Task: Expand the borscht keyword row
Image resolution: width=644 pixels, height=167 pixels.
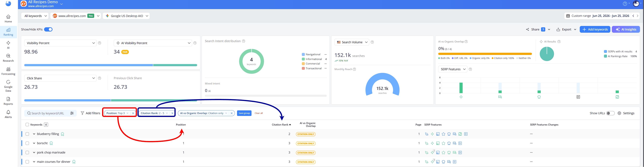Action: coord(34,143)
